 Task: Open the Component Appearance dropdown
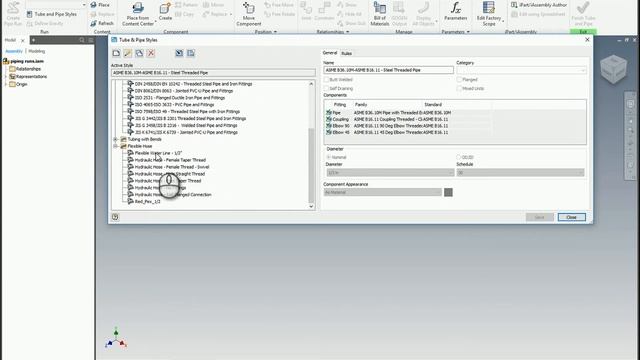(383, 192)
